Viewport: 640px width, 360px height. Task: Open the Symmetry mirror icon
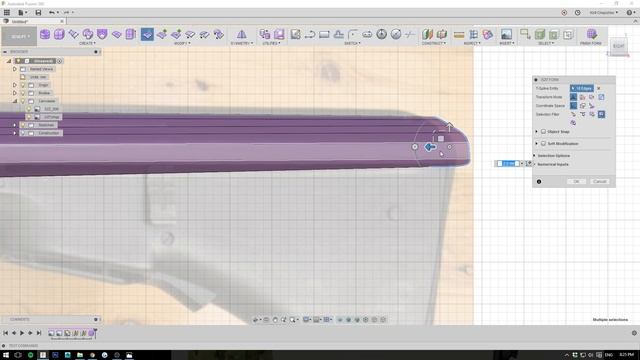pos(241,34)
